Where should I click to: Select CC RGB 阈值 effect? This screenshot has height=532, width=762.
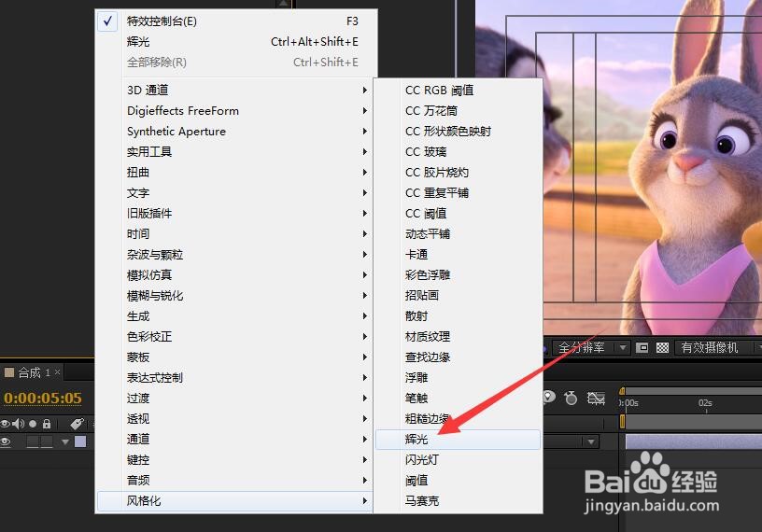(458, 91)
